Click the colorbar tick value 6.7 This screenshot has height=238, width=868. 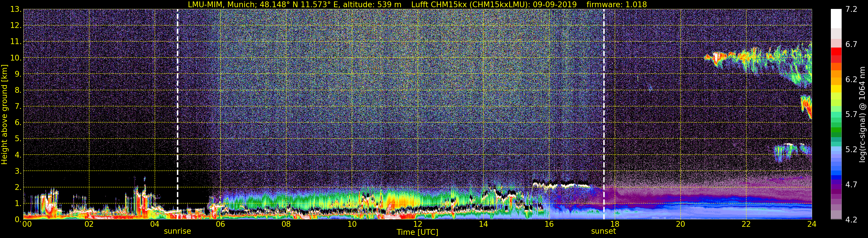coord(851,44)
